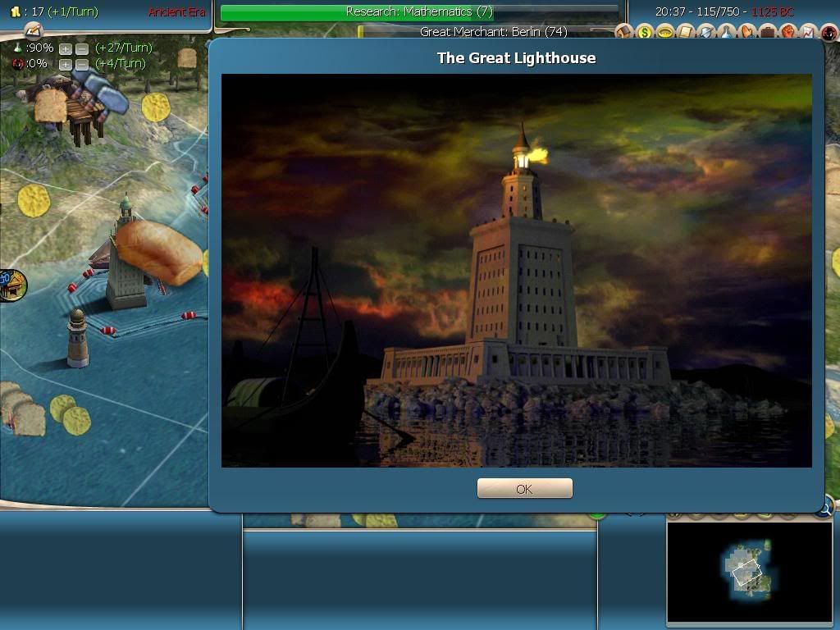
Task: Increase espionage rate with plus button
Action: (x=66, y=65)
